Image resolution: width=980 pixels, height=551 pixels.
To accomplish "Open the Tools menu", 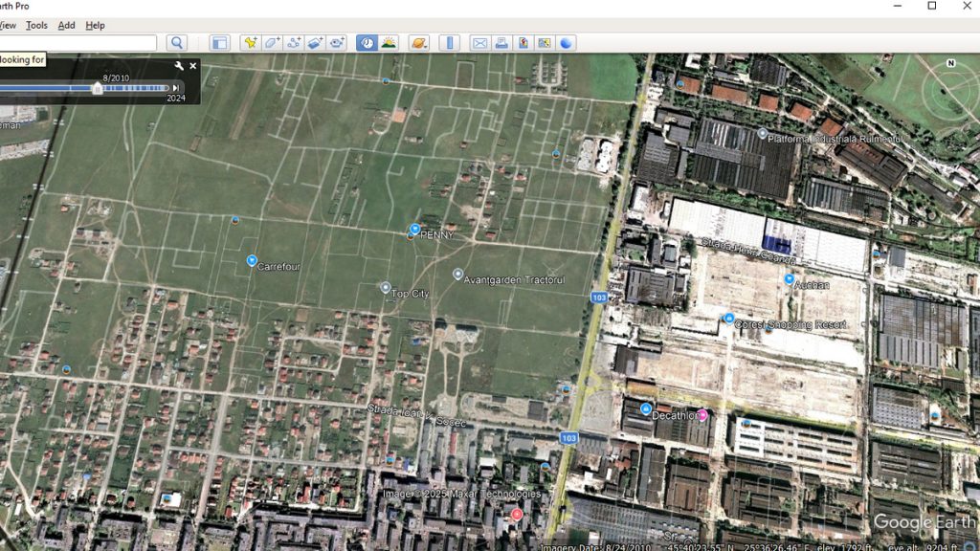I will (x=36, y=25).
